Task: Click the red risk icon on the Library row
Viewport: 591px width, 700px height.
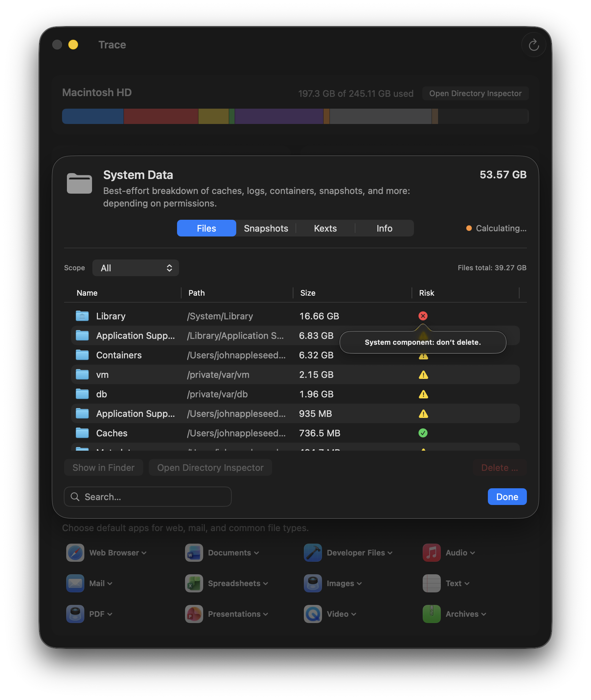Action: [x=423, y=316]
